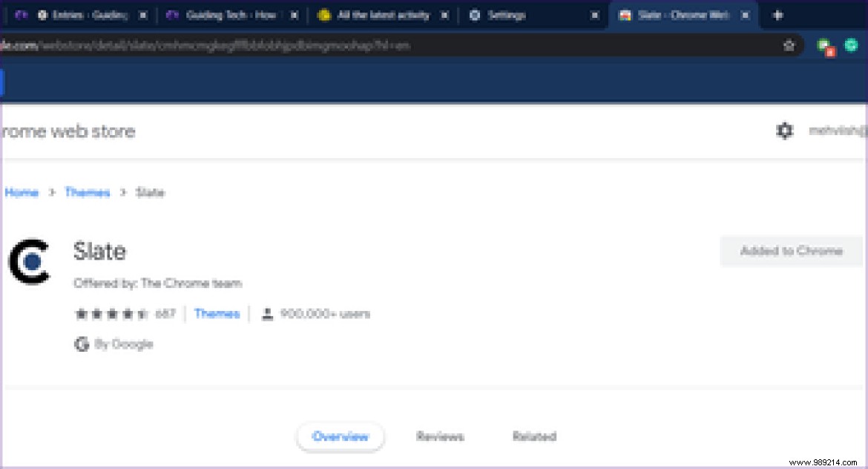This screenshot has height=469, width=868.
Task: Click the Themes breadcrumb link
Action: [87, 192]
